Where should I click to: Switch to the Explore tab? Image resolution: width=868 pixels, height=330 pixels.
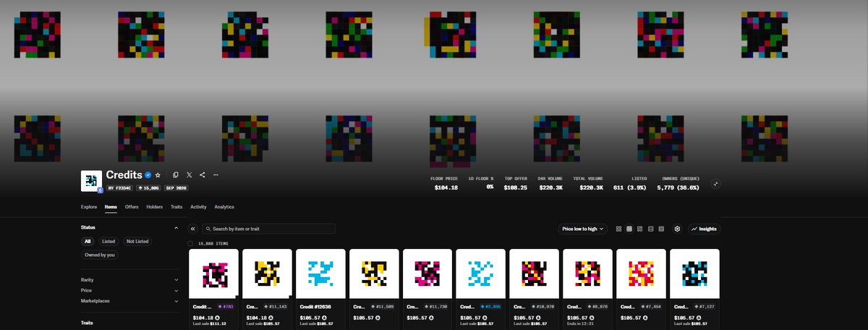[x=89, y=207]
